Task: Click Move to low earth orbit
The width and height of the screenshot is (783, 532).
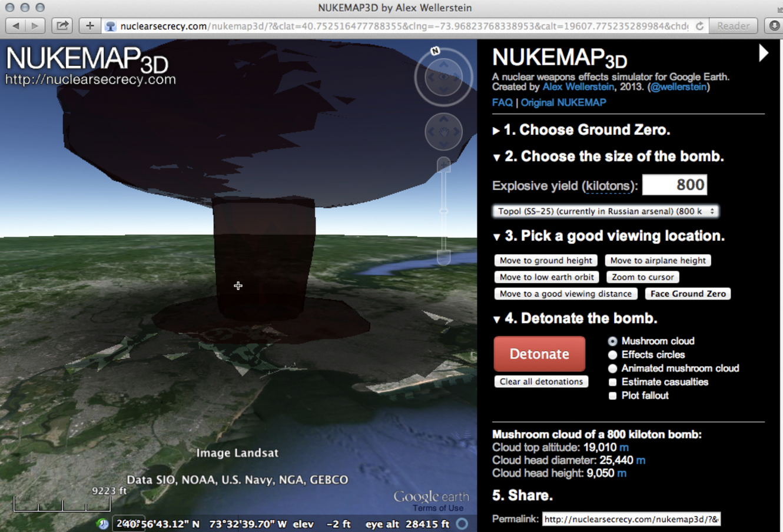Action: 547,277
